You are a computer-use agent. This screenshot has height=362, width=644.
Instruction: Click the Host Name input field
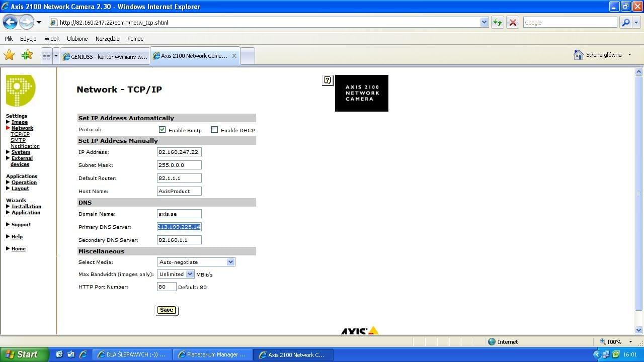pos(179,191)
